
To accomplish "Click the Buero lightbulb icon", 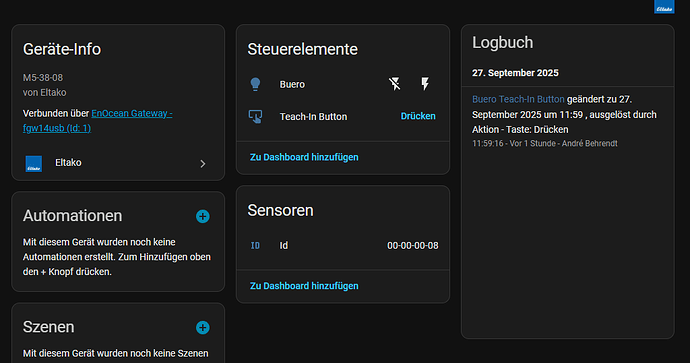I will 255,84.
